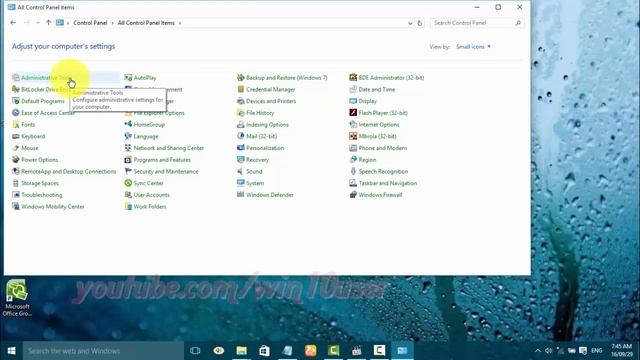This screenshot has height=360, width=640.
Task: Open the Storage Spaces link
Action: pos(40,183)
